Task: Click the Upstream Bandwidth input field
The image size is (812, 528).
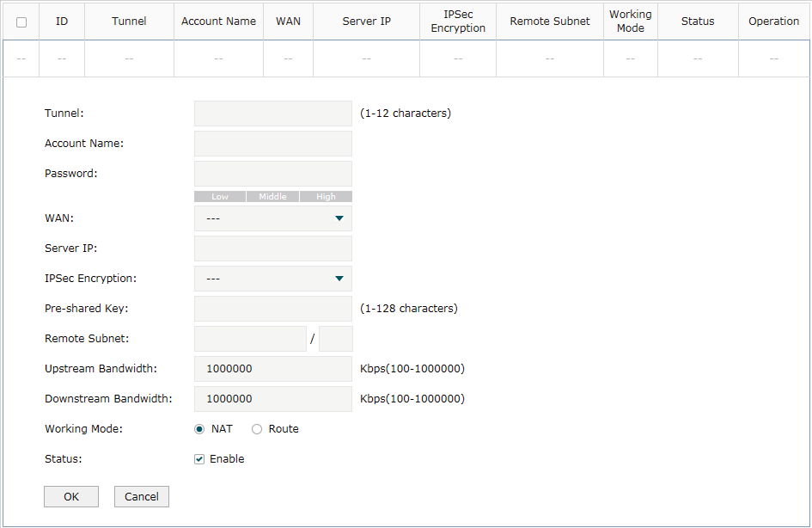Action: [273, 368]
